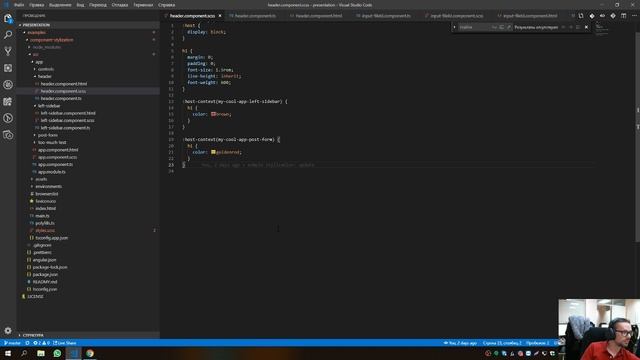640x360 pixels.
Task: Open the Терминал menu
Action: pos(143,5)
